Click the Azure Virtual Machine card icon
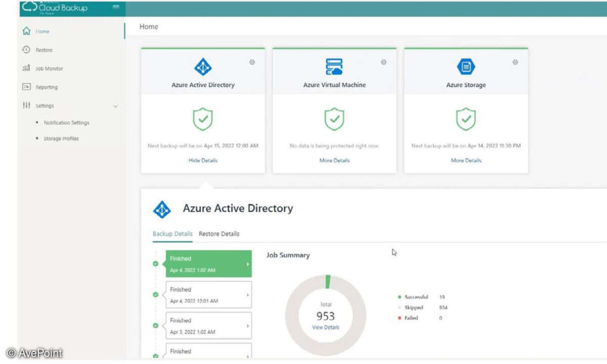 [x=334, y=67]
